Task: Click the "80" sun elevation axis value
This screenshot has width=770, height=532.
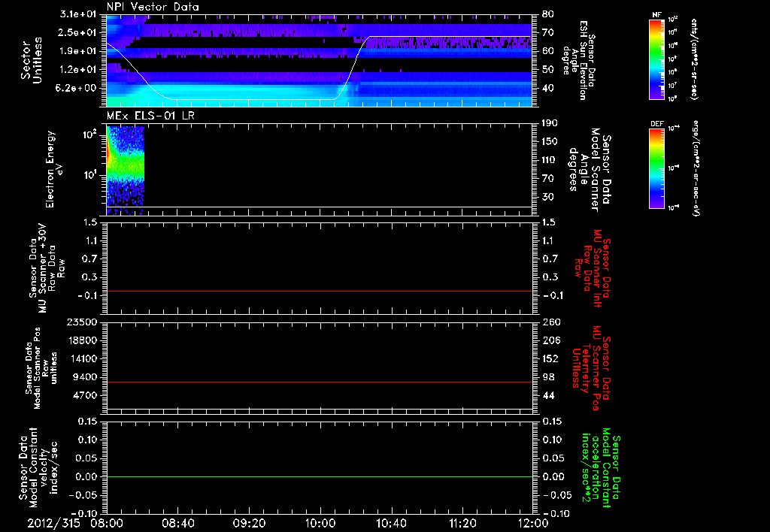Action: 548,14
